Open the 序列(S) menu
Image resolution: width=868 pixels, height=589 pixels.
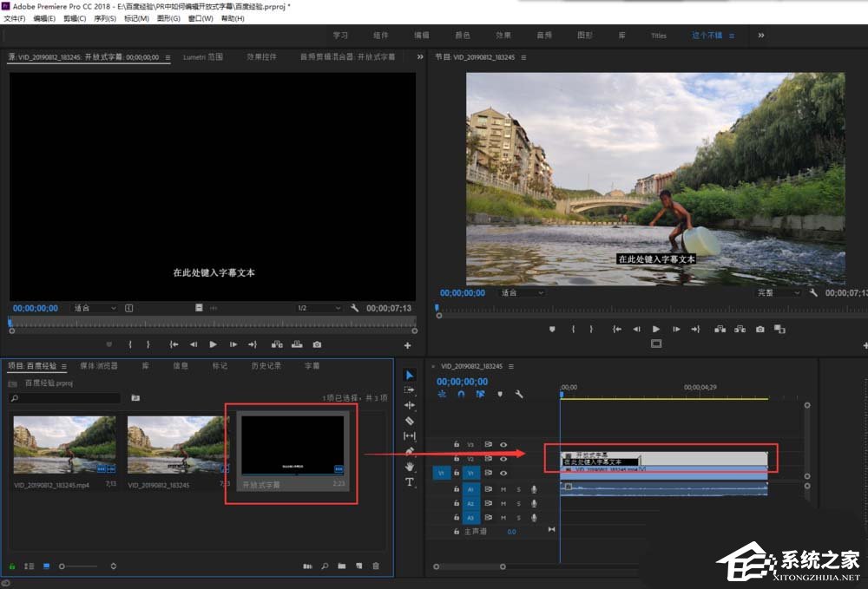(x=105, y=18)
